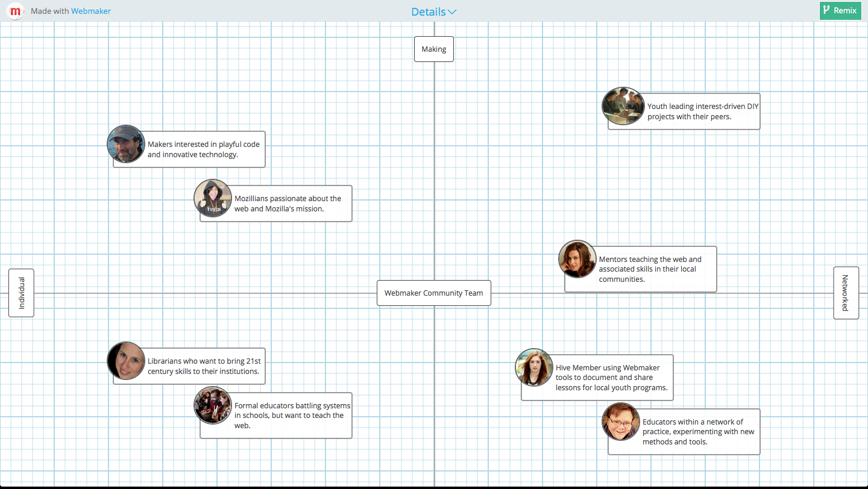Expand the Details dropdown
The height and width of the screenshot is (489, 868).
434,11
